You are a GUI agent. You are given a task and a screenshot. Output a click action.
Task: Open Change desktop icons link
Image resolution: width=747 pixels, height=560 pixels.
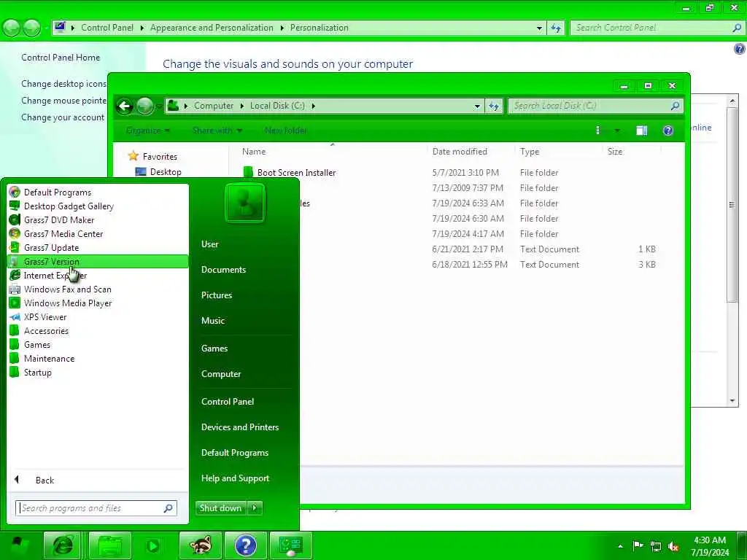pyautogui.click(x=63, y=84)
